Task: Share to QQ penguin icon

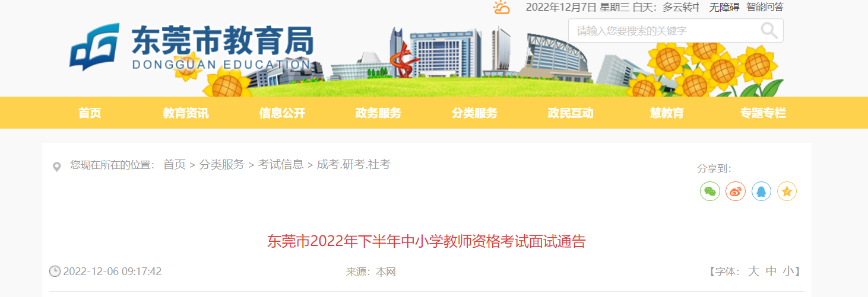Action: pyautogui.click(x=761, y=191)
